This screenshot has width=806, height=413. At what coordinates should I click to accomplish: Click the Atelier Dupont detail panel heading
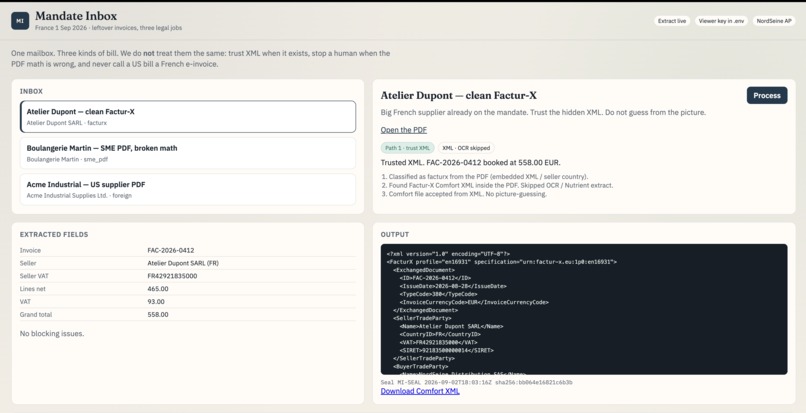pyautogui.click(x=459, y=95)
